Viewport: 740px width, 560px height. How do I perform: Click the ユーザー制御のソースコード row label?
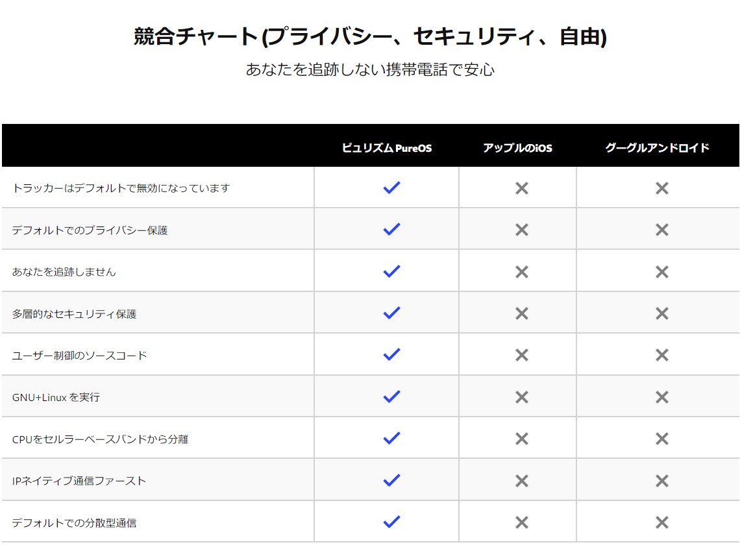79,355
